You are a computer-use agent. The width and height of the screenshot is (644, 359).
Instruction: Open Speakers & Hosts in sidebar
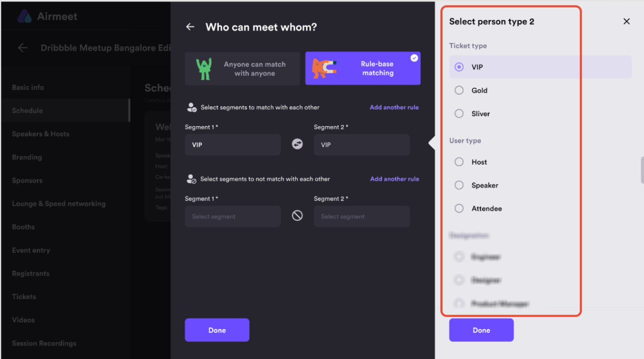point(40,134)
